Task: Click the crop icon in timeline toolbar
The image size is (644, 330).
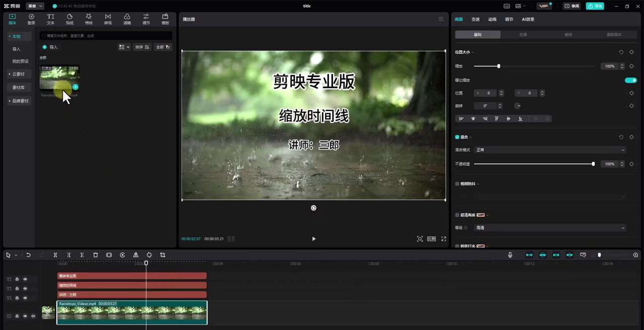Action: pyautogui.click(x=163, y=255)
